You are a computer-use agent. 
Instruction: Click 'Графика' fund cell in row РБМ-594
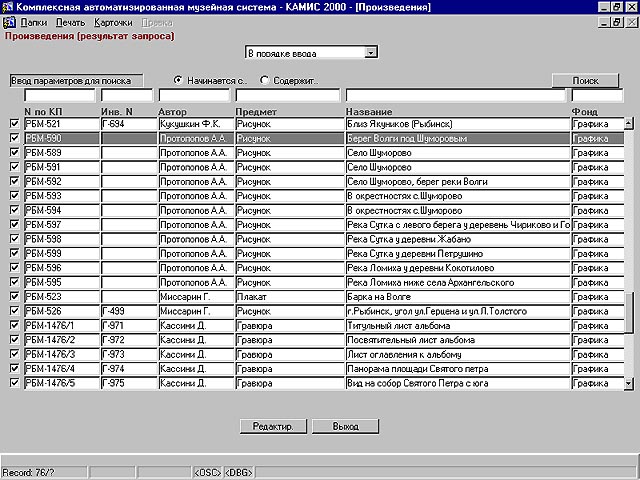pos(598,211)
